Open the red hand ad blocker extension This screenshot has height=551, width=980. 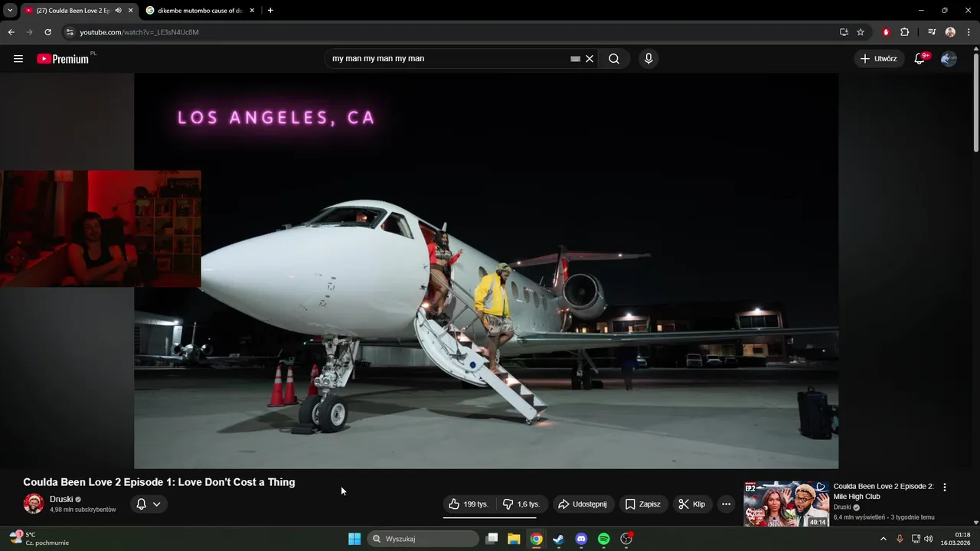[x=886, y=32]
